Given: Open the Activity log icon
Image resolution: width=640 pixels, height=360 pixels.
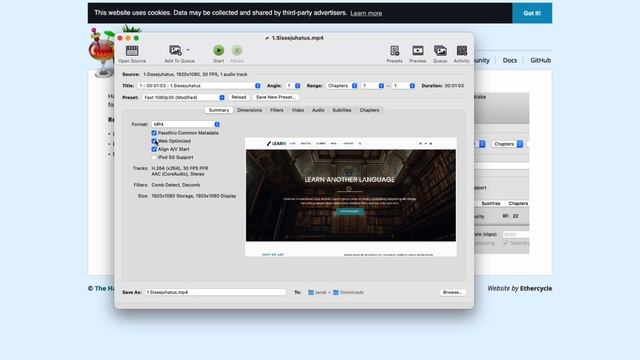Looking at the screenshot, I should pyautogui.click(x=462, y=51).
